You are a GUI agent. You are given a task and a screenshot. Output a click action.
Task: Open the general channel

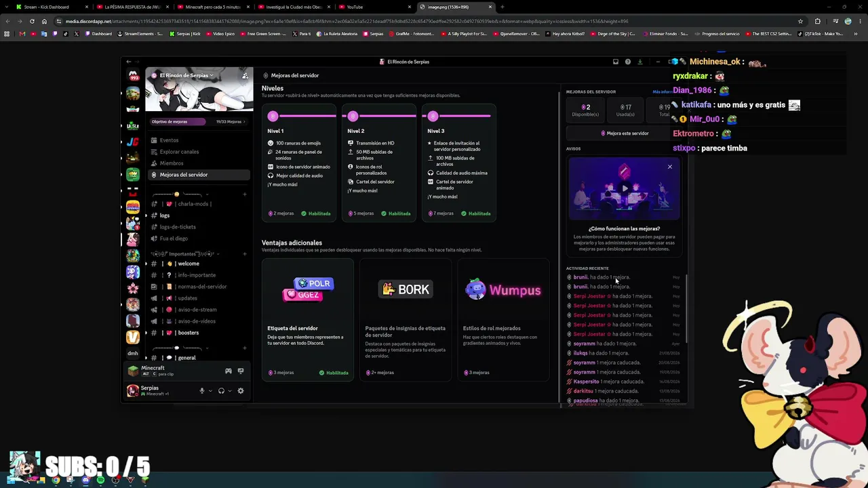tap(199, 358)
